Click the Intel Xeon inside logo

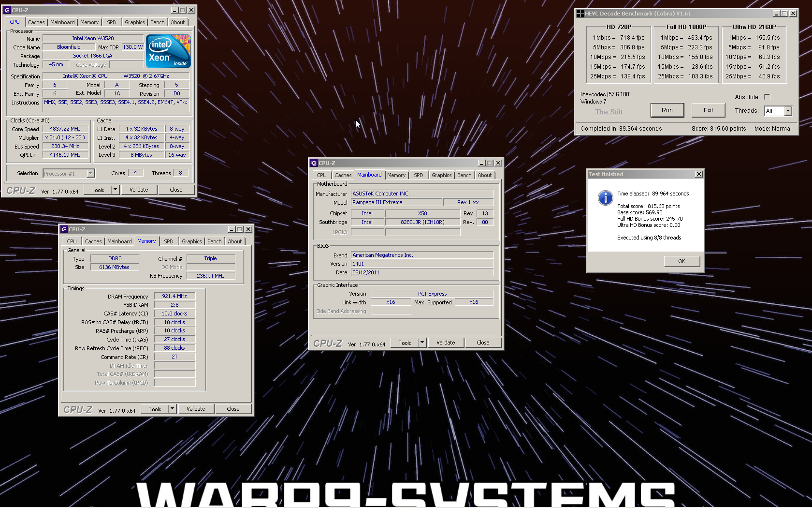coord(168,51)
